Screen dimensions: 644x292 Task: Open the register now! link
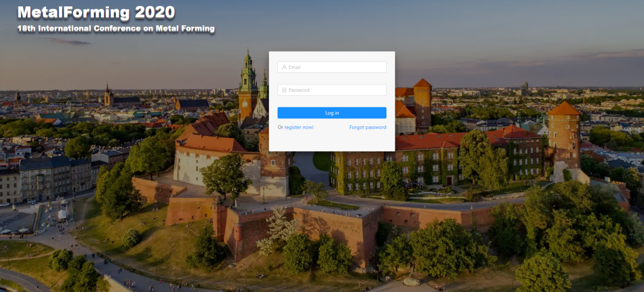(x=299, y=127)
